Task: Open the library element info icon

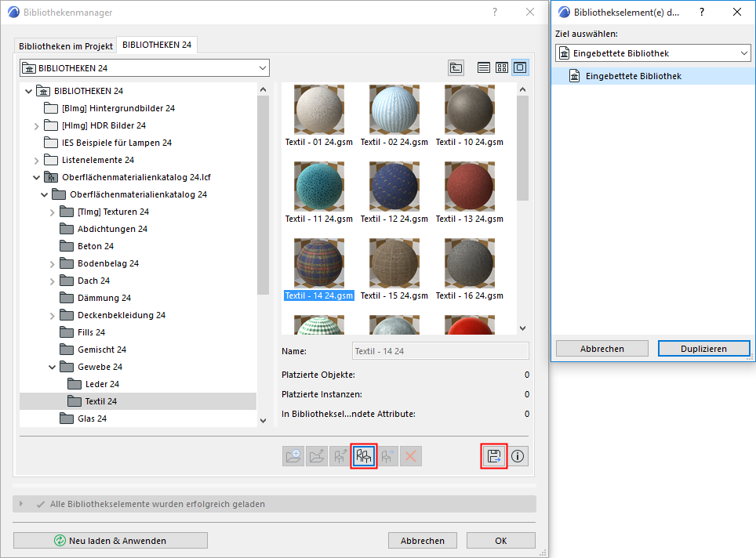Action: pos(518,456)
